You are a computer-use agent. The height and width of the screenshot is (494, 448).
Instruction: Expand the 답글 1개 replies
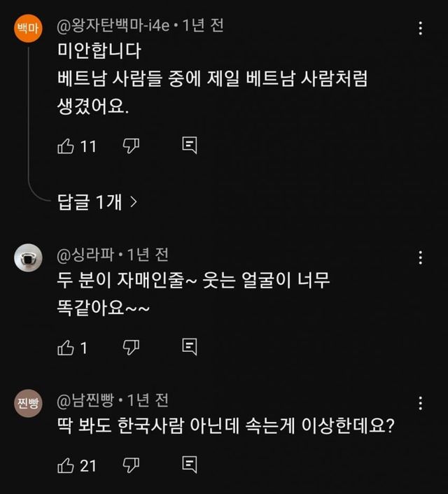[x=97, y=202]
